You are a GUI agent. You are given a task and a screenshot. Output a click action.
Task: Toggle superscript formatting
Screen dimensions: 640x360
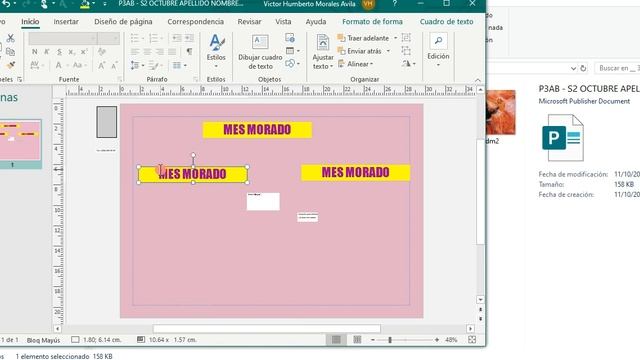[84, 52]
